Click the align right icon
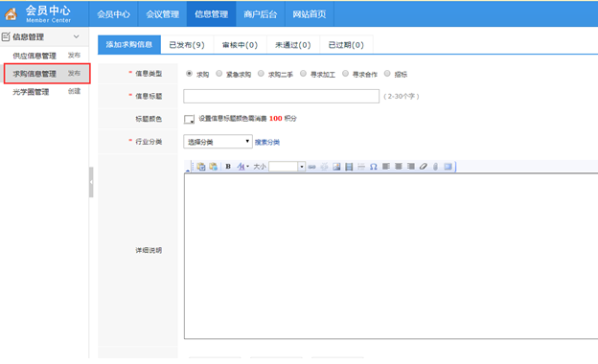Screen dimensions: 598x364 tap(411, 167)
